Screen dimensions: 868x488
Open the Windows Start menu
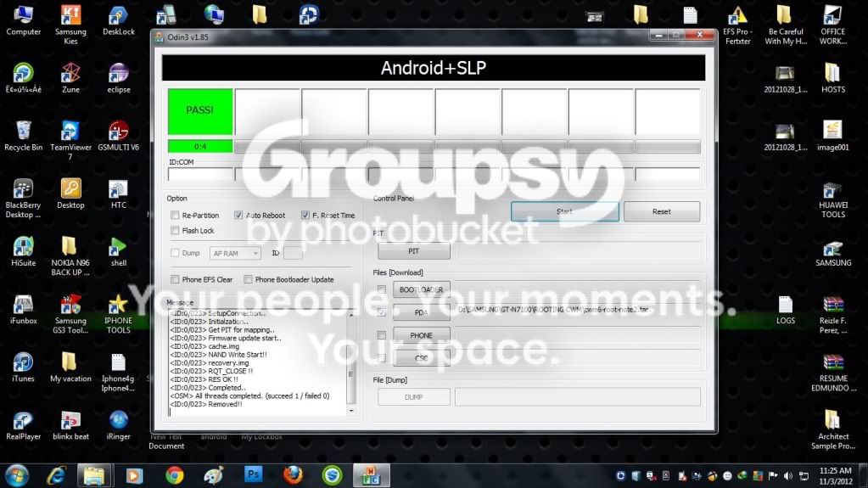[17, 475]
